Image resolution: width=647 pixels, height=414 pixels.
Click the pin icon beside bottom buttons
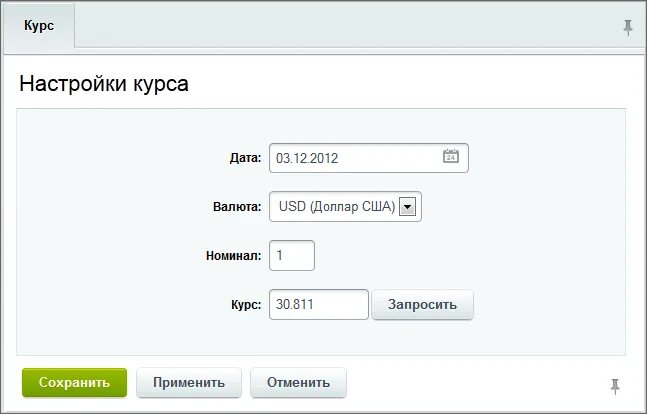[x=615, y=386]
